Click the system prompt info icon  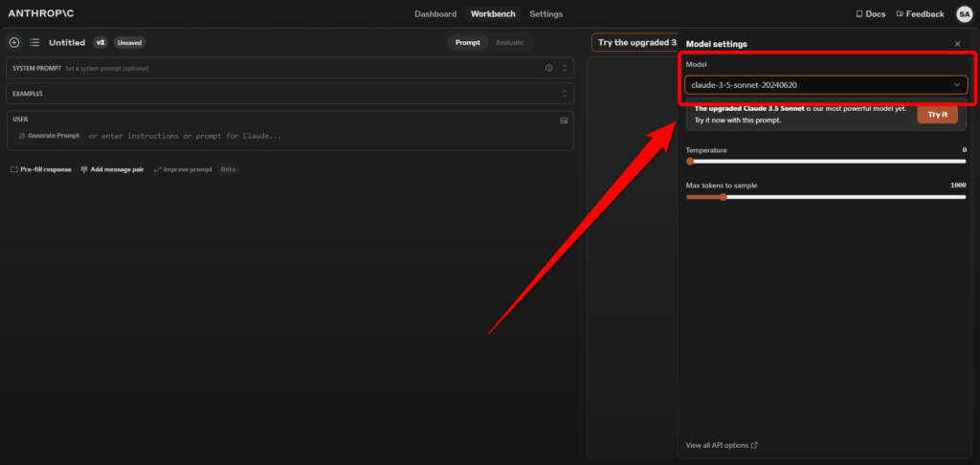coord(548,68)
